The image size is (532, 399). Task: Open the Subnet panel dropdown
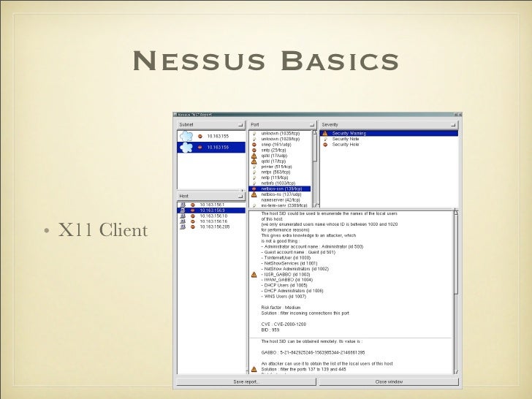[x=240, y=125]
